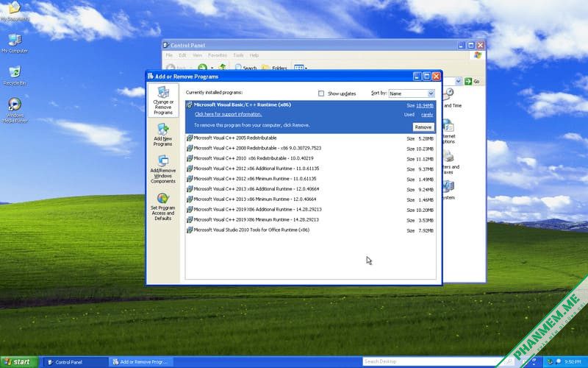Select Visual C++ 2013 x86 Additional Runtime 12.0.40664

310,189
